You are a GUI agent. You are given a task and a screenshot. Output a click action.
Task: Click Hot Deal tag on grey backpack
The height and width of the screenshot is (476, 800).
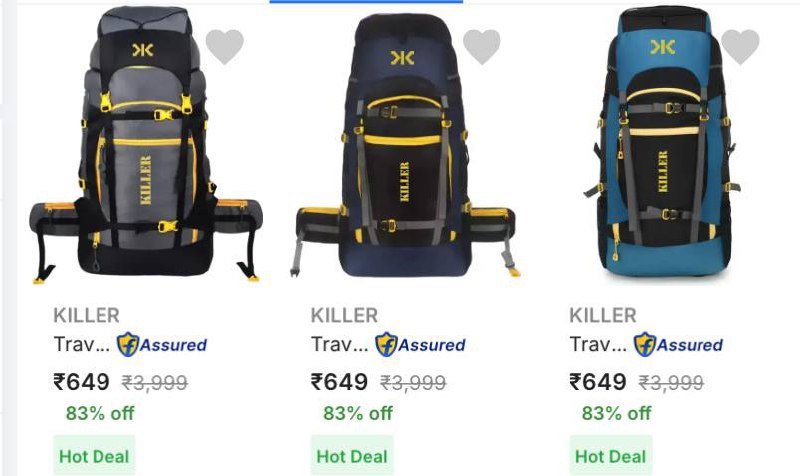[x=94, y=456]
